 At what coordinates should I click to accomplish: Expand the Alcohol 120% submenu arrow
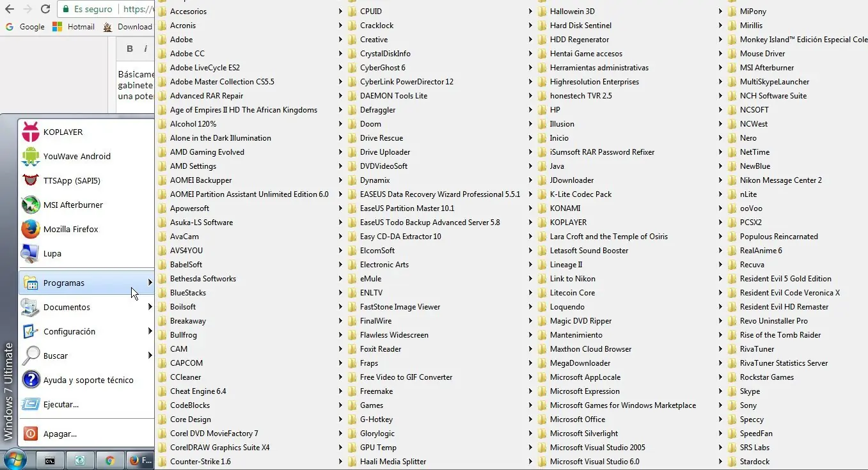pyautogui.click(x=340, y=124)
